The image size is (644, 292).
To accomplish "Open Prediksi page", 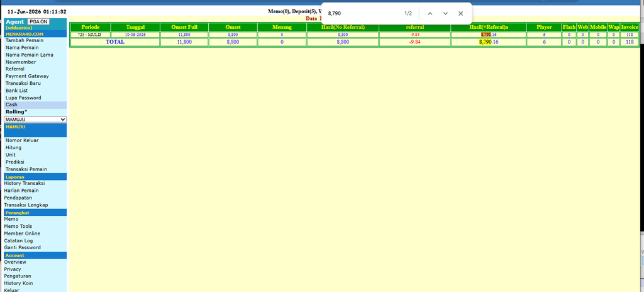I will tap(14, 162).
